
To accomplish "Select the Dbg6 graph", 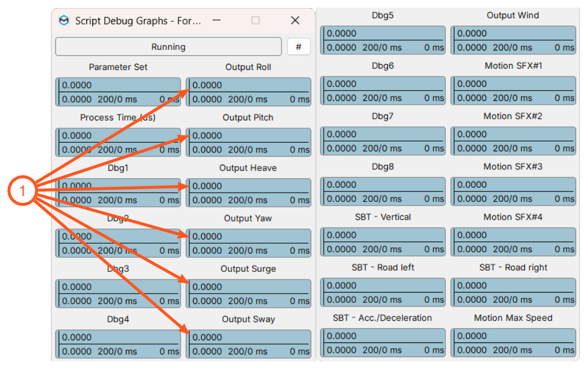I will tap(383, 91).
